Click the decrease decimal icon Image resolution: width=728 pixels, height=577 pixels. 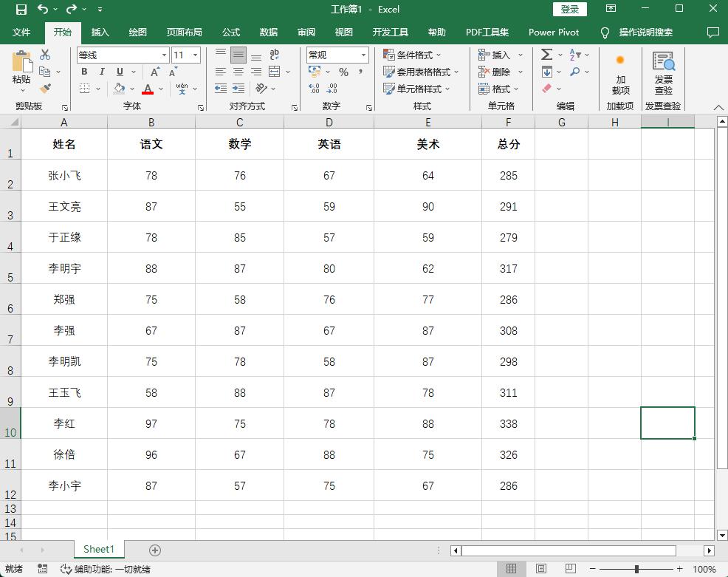[332, 88]
